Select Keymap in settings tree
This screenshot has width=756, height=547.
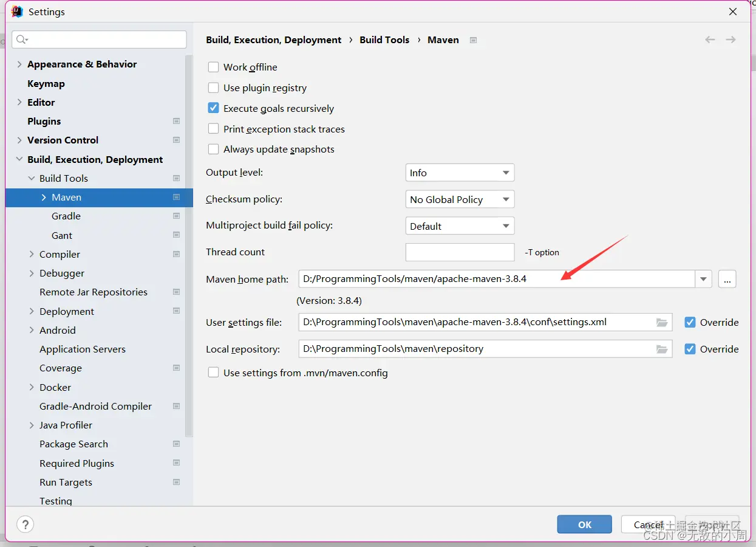(x=46, y=83)
